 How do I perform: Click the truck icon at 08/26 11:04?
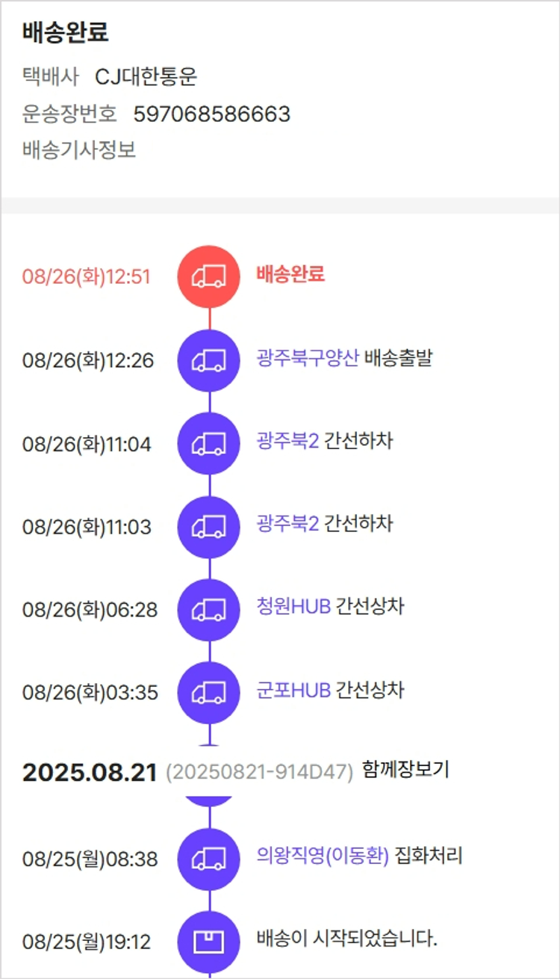[209, 444]
